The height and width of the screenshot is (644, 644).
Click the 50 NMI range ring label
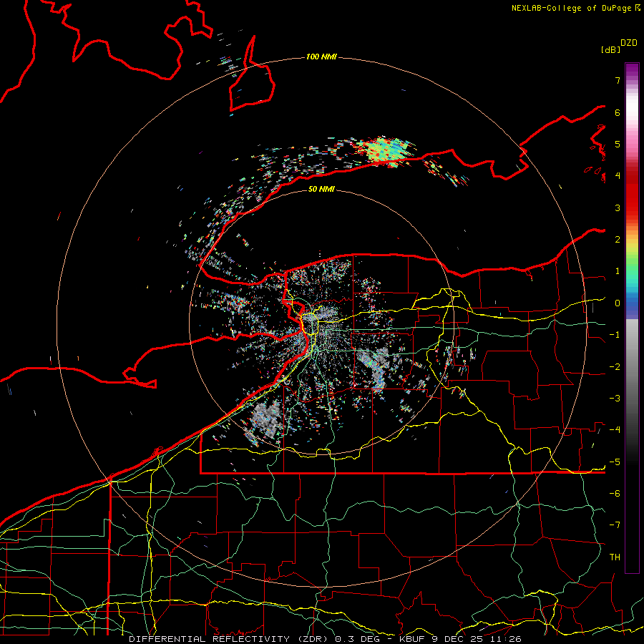321,189
